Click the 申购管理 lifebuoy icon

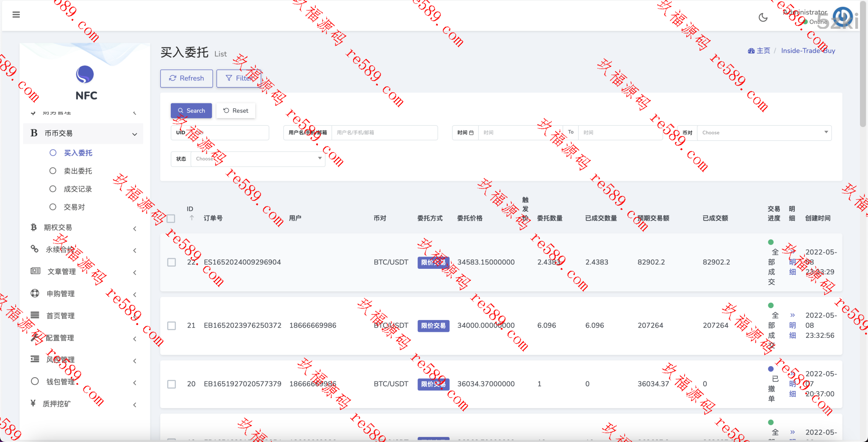click(x=35, y=293)
